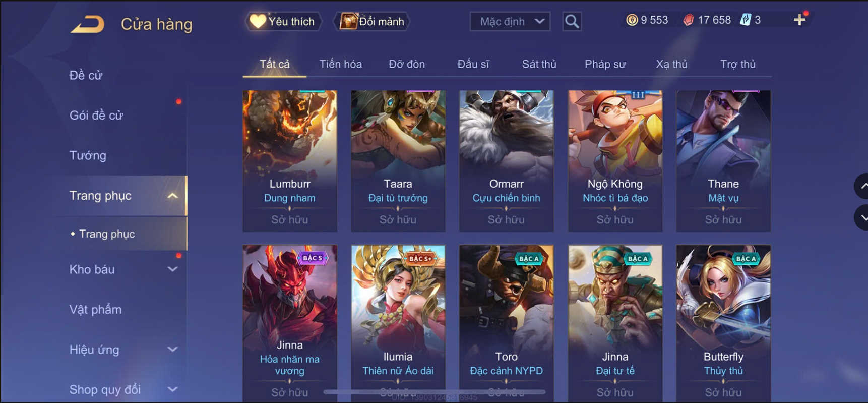
Task: Expand the Kho báu sidebar section
Action: point(172,269)
